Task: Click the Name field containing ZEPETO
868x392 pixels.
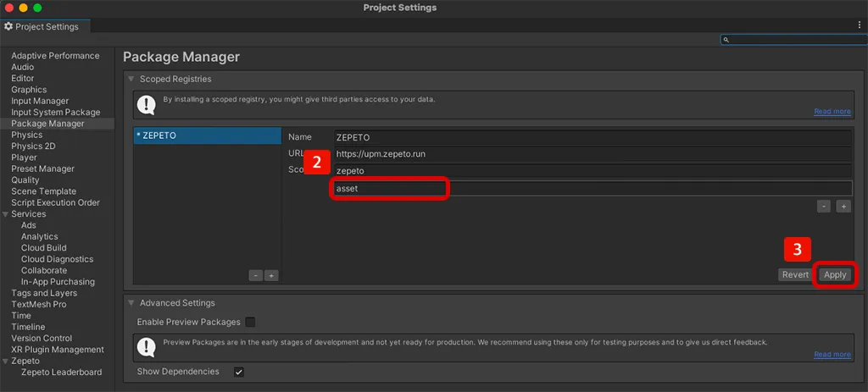Action: coord(593,137)
